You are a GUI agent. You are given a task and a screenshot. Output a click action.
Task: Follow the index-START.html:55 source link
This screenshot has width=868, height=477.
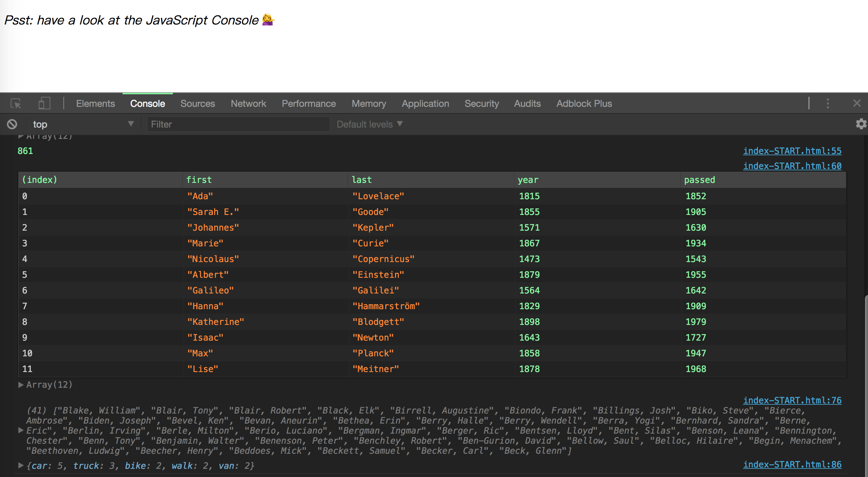[792, 151]
